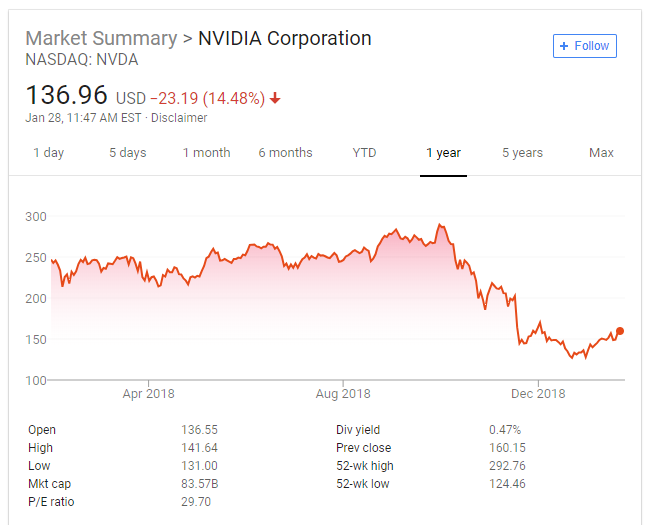Click the Dec 2018 axis label
Screen dimensions: 649x525
pyautogui.click(x=537, y=393)
